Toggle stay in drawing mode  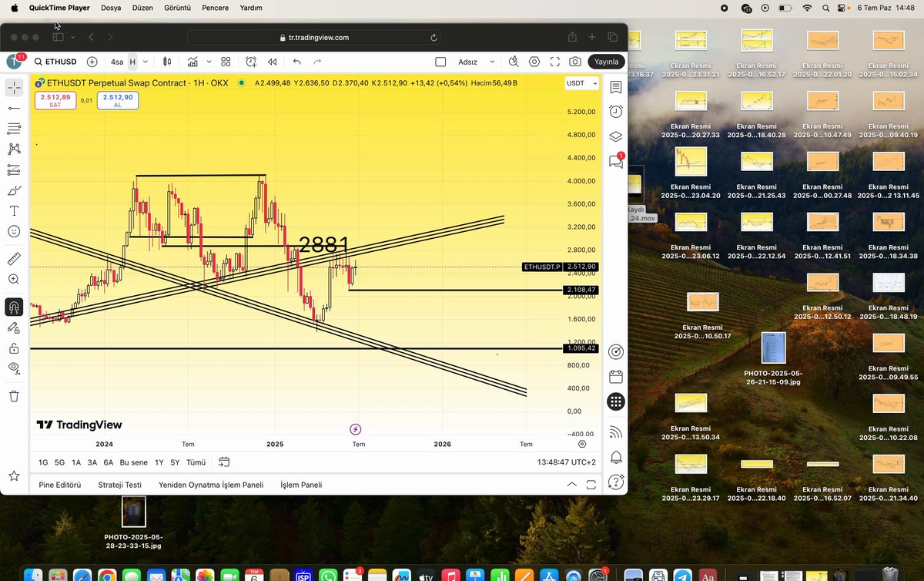coord(14,327)
